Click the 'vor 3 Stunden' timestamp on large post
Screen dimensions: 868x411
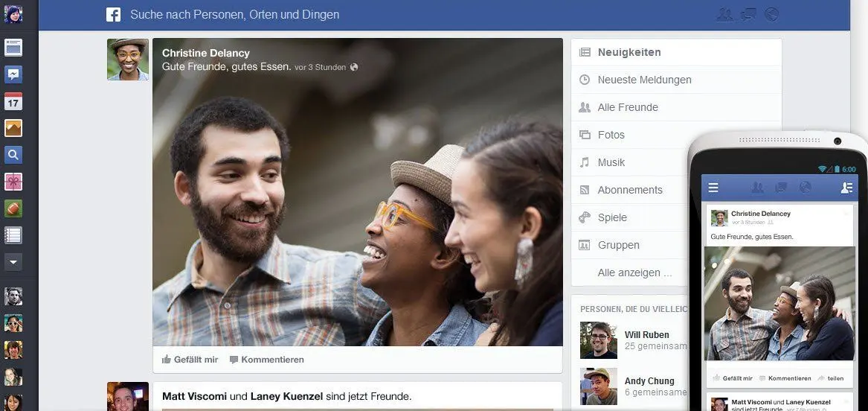(320, 68)
